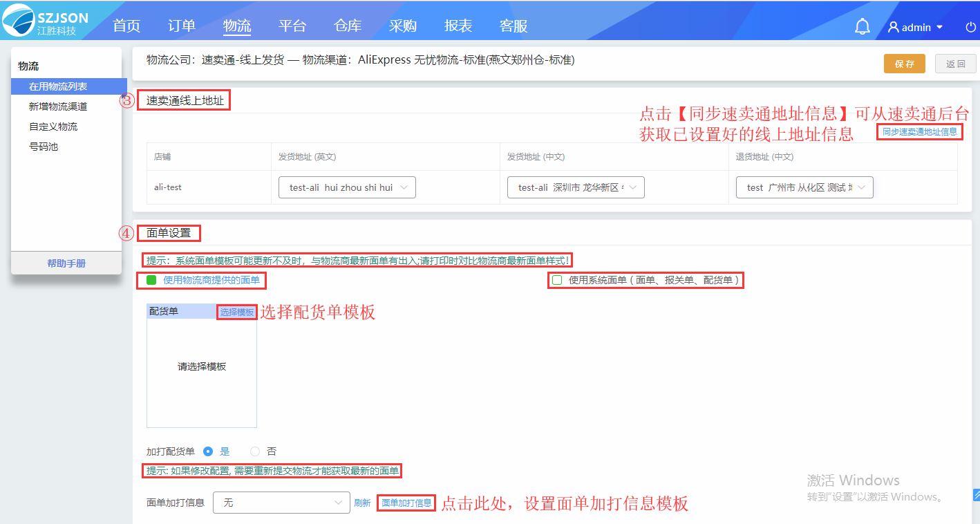Image resolution: width=980 pixels, height=524 pixels.
Task: Expand 退货地址 (中文) dropdown 广州市 从化区
Action: click(804, 187)
